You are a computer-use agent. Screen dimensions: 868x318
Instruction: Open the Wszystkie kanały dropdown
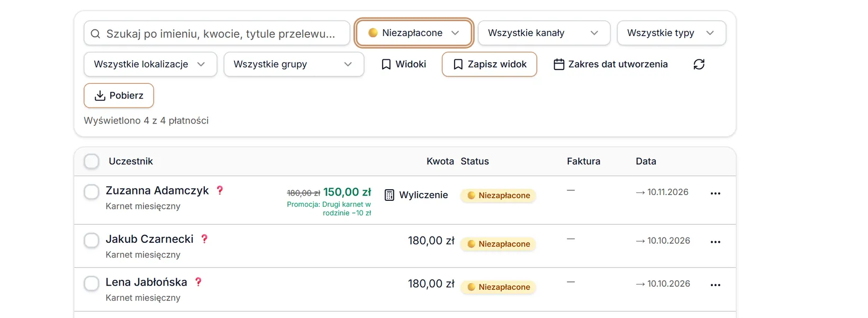(x=544, y=33)
